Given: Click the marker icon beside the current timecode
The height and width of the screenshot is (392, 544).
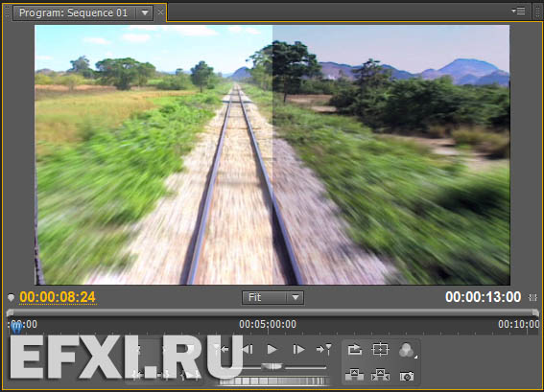Looking at the screenshot, I should [x=11, y=298].
